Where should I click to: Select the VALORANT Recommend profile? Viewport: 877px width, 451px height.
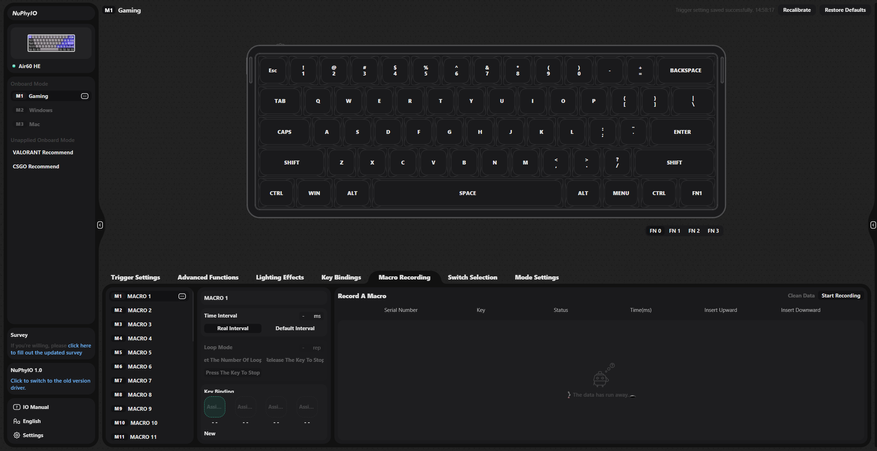tap(43, 152)
